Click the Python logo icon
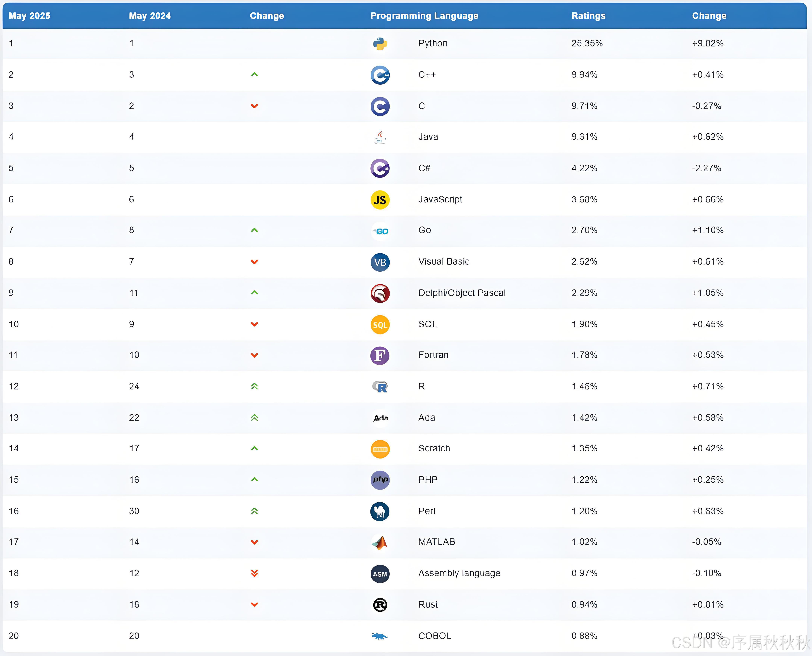Screen dimensions: 812x656 [380, 44]
